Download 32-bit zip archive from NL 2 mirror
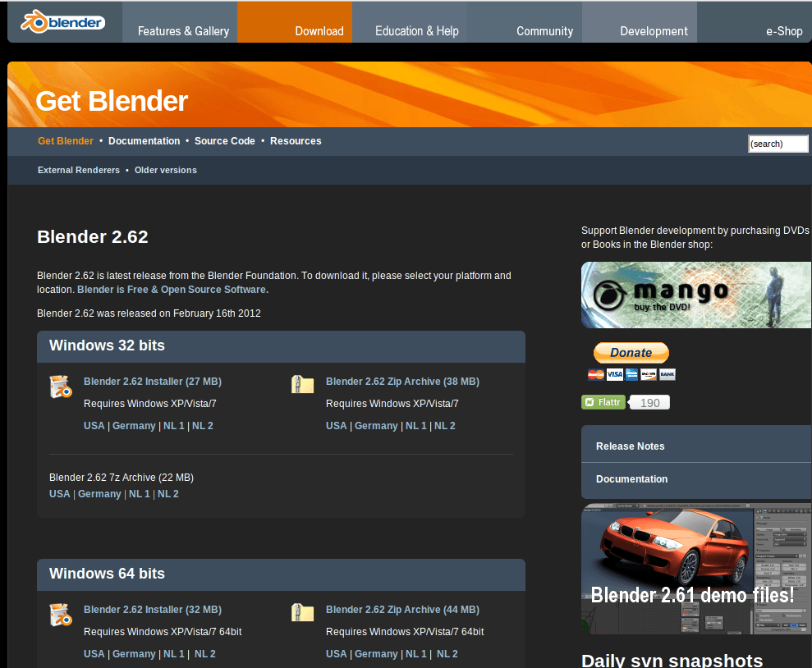Viewport: 812px width, 668px height. (445, 426)
